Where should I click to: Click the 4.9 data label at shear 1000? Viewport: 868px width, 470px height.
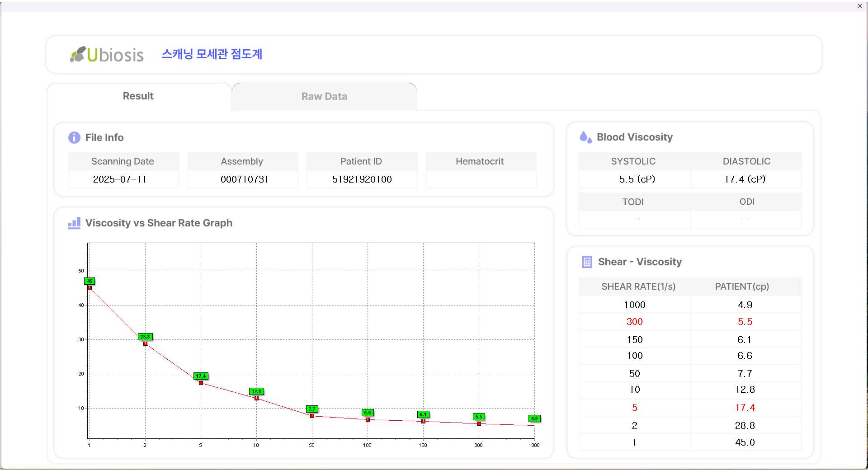pos(534,418)
